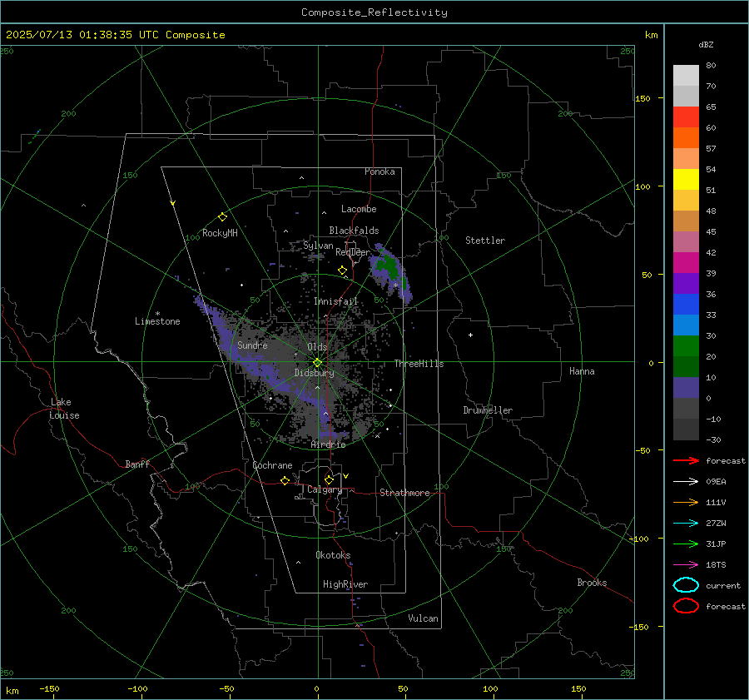This screenshot has height=700, width=749.
Task: Click the Lacombe city label
Action: click(x=359, y=209)
